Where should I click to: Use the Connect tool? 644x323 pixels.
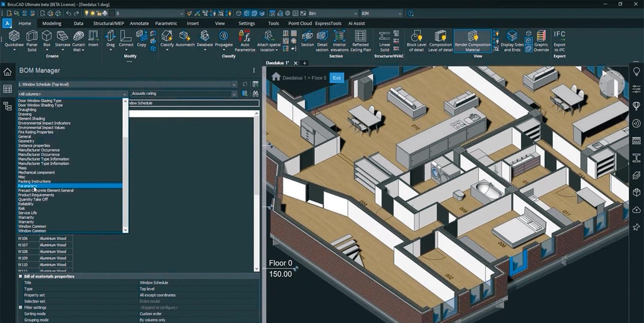point(126,39)
